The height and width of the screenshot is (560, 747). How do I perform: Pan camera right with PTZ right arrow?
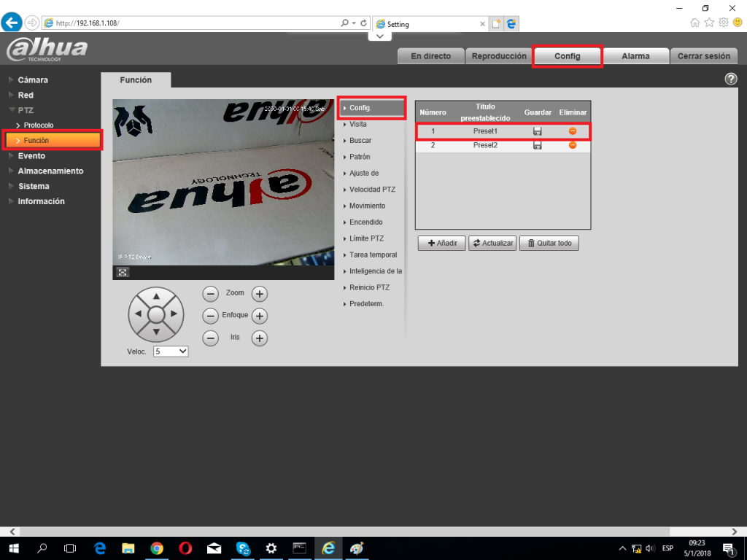(x=174, y=314)
